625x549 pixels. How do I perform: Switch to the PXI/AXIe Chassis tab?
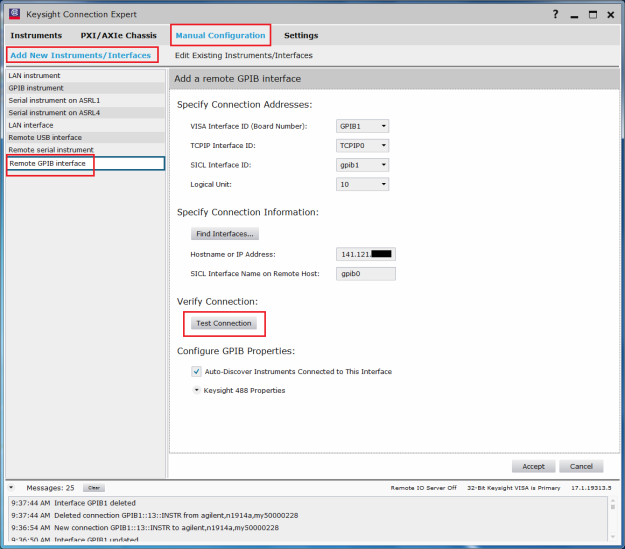point(118,35)
